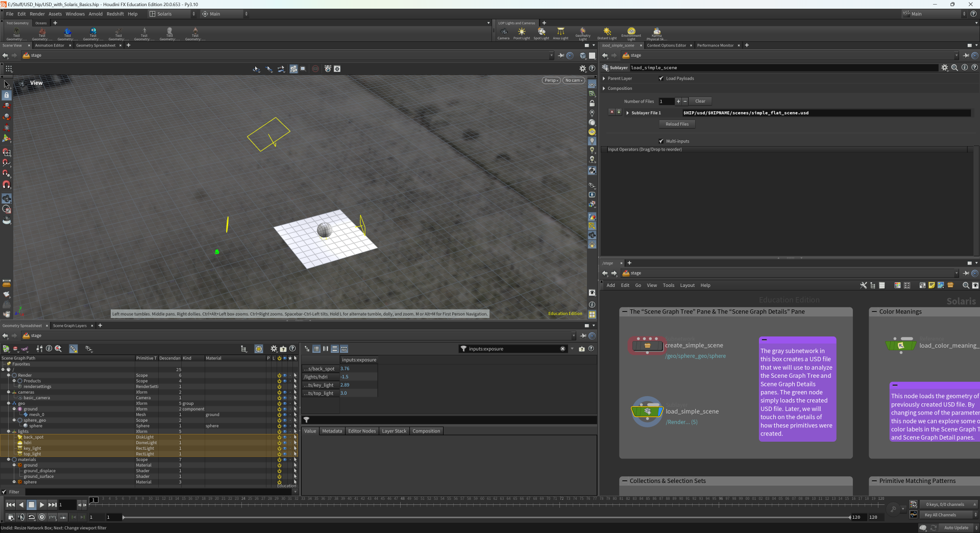Click the timeline range slider bar

point(485,517)
